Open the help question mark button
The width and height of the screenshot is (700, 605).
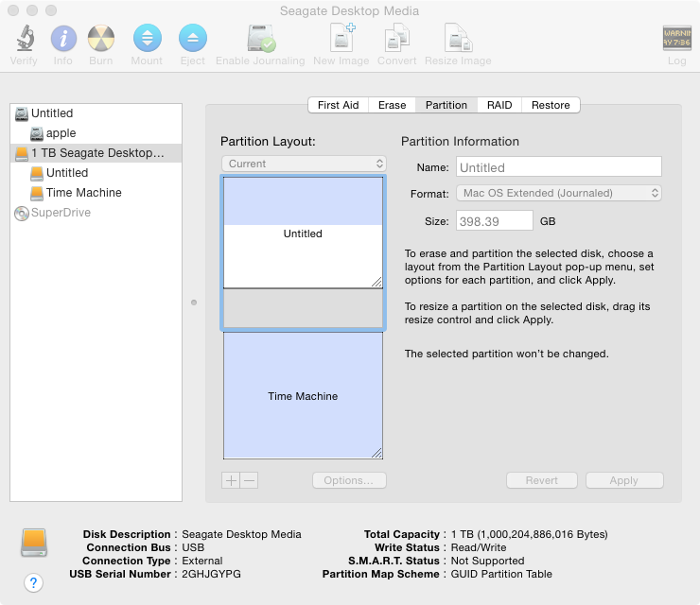[33, 582]
